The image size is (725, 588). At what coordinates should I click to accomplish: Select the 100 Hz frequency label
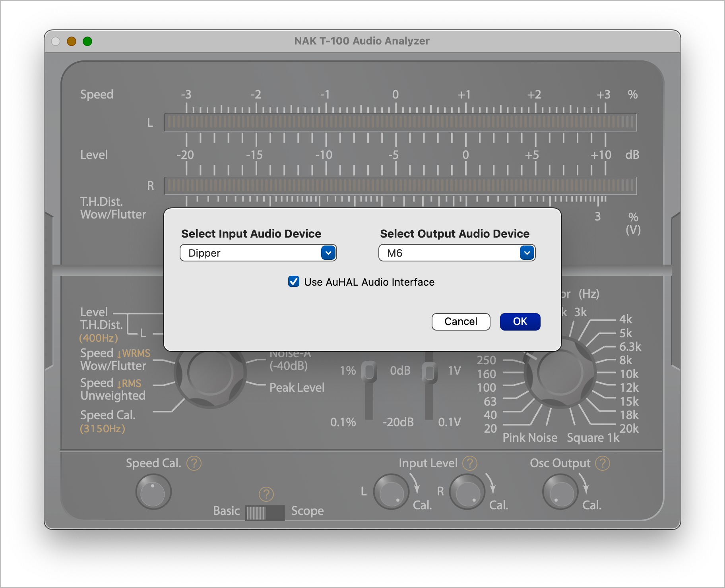coord(487,387)
